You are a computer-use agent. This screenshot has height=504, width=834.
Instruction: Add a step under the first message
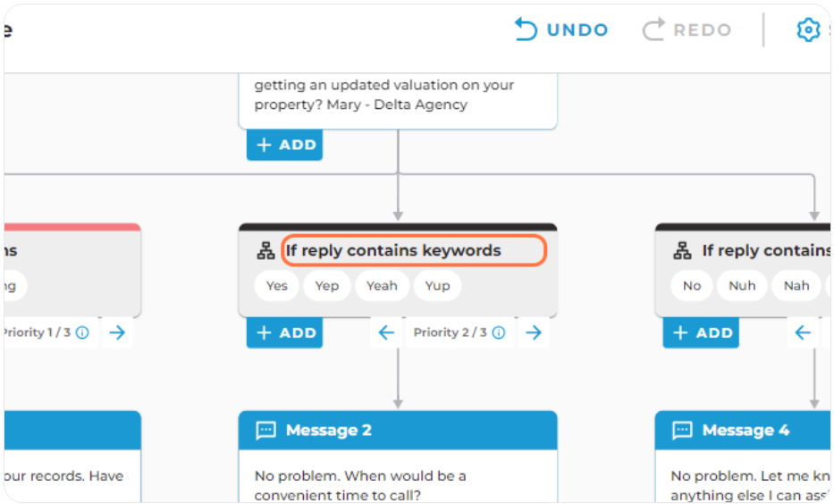click(x=284, y=145)
